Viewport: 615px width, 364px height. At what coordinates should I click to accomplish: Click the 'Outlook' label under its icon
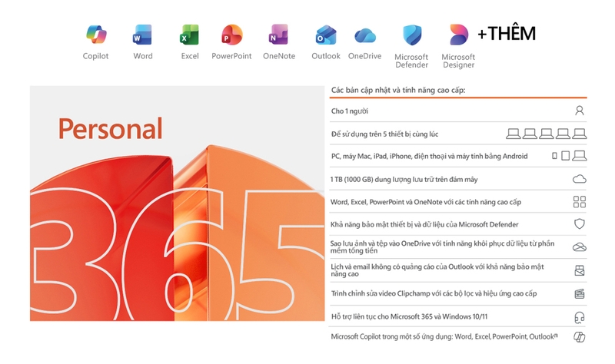pos(326,56)
